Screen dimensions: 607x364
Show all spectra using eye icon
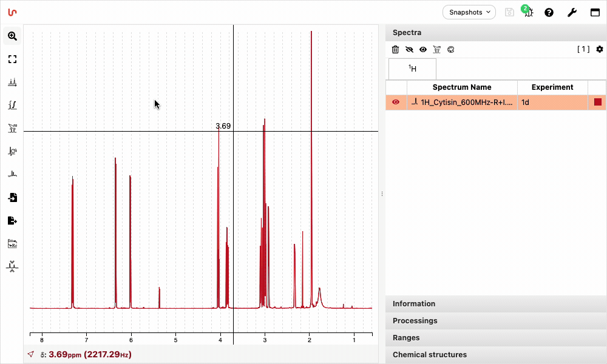click(423, 50)
